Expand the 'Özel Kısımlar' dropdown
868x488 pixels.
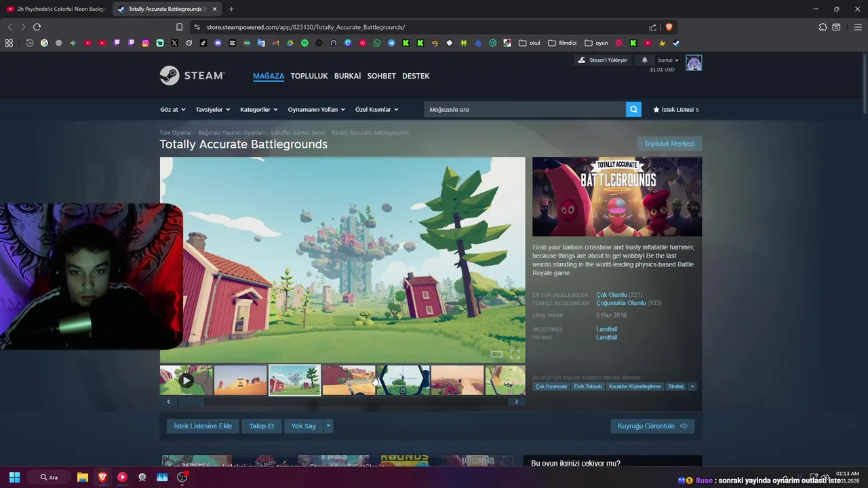(x=376, y=109)
